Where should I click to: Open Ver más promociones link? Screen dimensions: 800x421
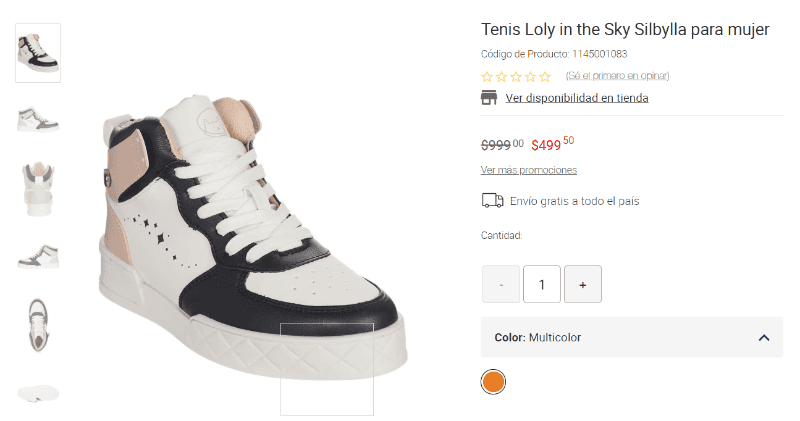tap(528, 170)
